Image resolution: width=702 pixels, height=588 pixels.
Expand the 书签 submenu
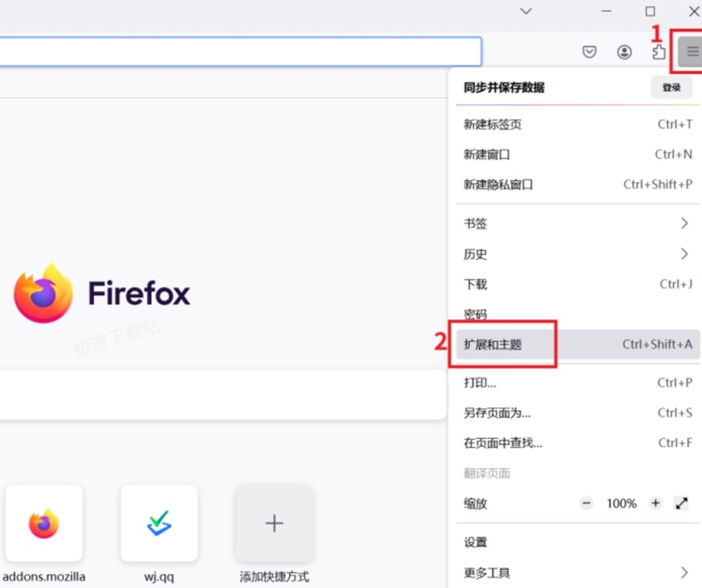tap(578, 223)
